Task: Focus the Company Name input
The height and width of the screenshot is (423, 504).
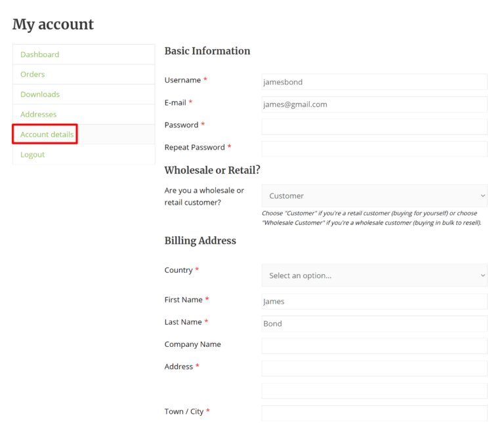Action: click(374, 346)
